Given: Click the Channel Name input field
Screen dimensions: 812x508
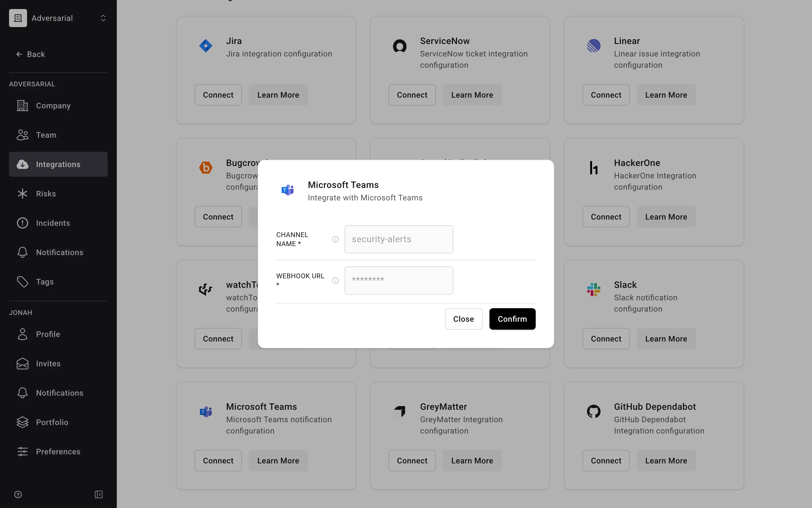Looking at the screenshot, I should [399, 239].
